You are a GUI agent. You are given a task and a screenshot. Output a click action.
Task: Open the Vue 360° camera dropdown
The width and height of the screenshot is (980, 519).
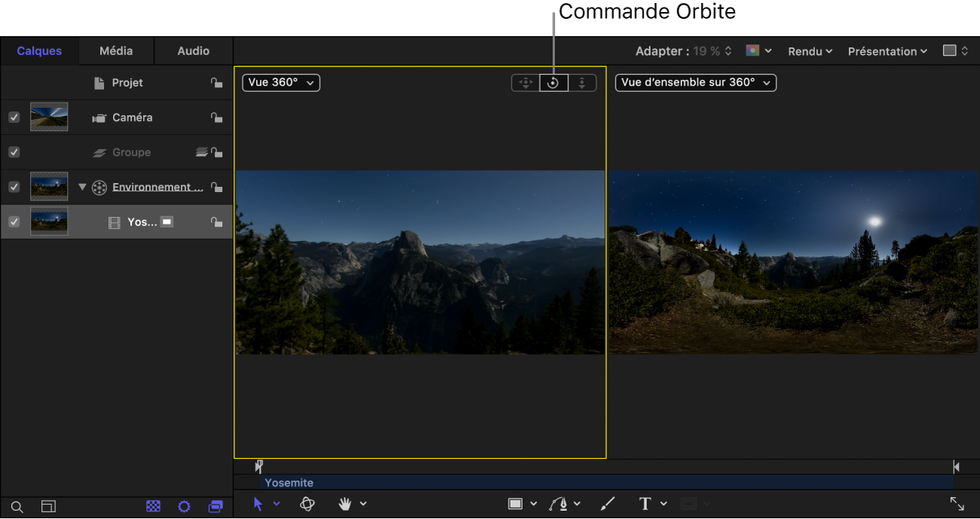coord(281,83)
